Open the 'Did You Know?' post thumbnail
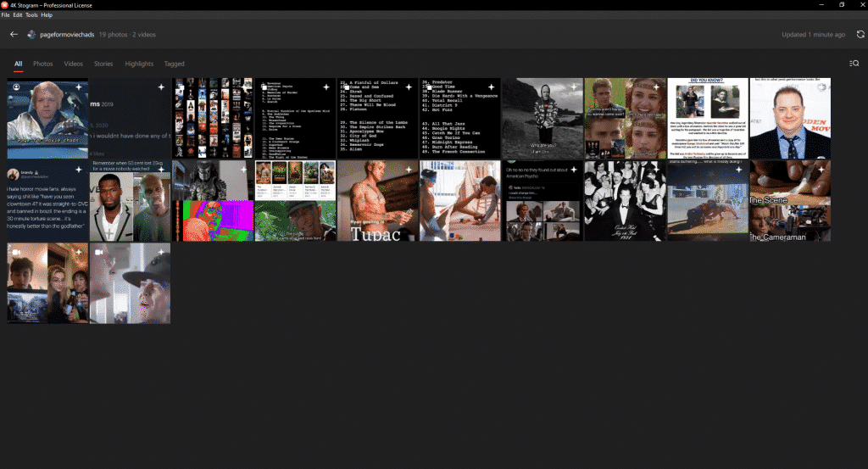 (708, 119)
